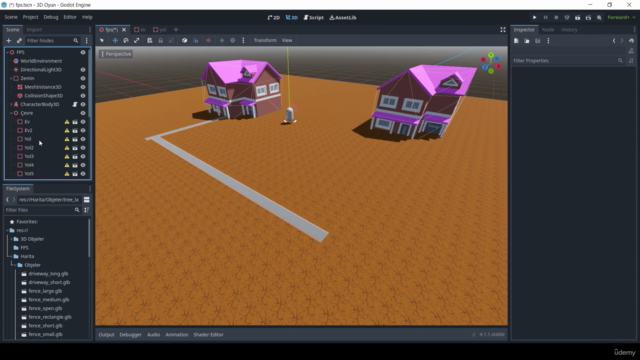Toggle the camera override icon in viewport toolbar
Screen dimensions: 640x360
coord(209,40)
